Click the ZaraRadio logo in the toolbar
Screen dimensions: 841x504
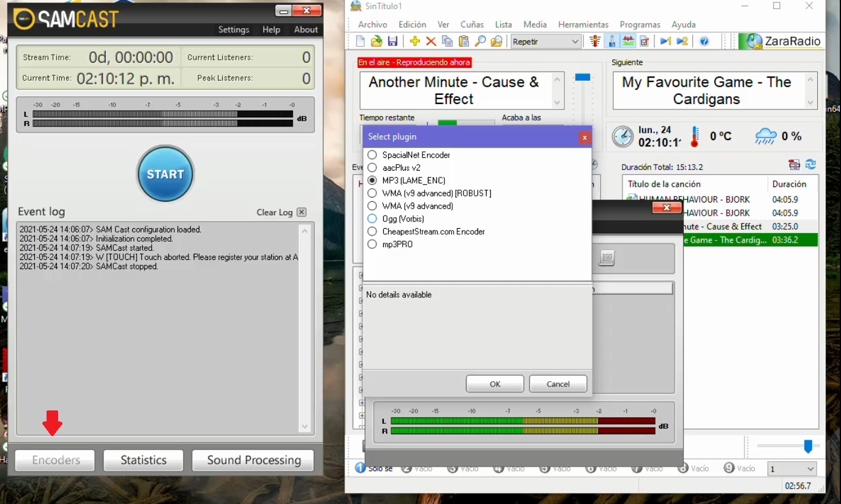click(782, 41)
